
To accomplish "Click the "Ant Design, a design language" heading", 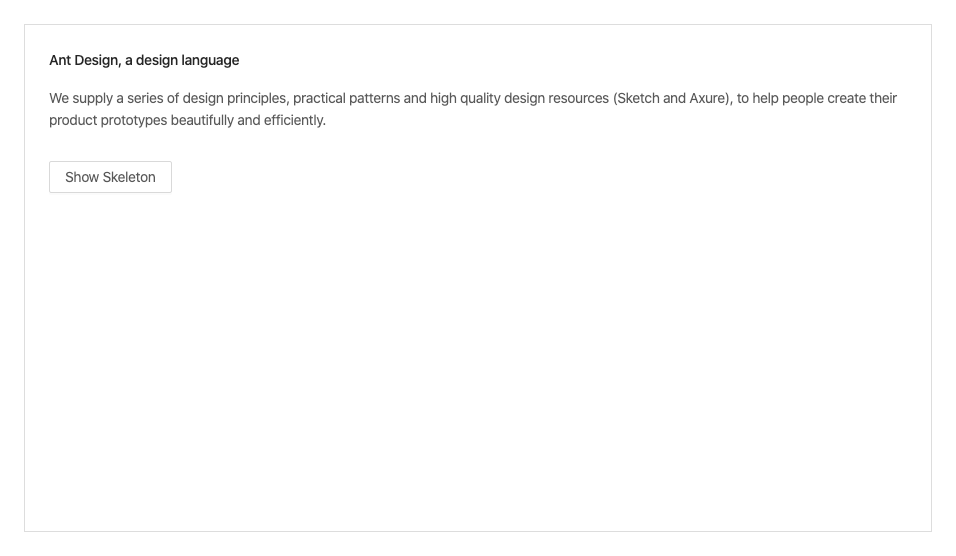I will (x=144, y=60).
